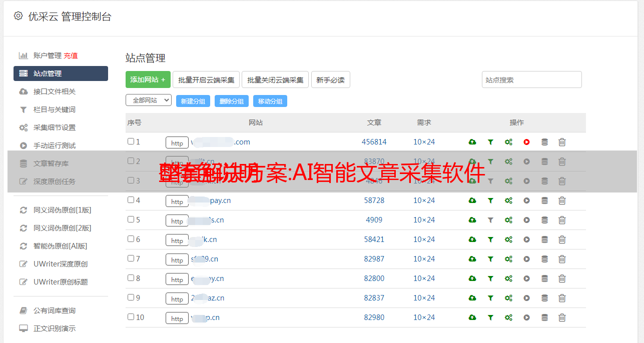644x343 pixels.
Task: Open the 新手必读 button
Action: pyautogui.click(x=331, y=79)
